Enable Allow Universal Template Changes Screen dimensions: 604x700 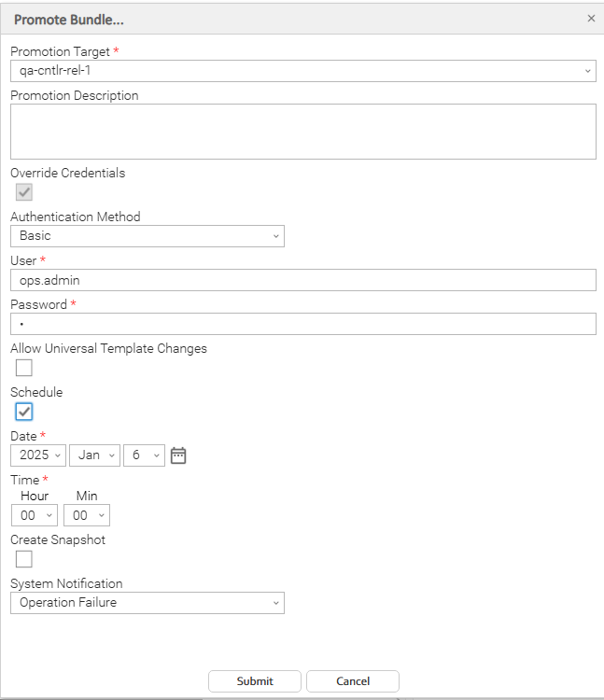[x=24, y=368]
